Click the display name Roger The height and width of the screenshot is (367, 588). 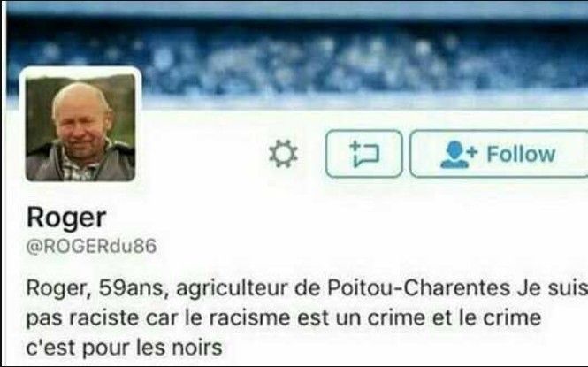[x=66, y=218]
